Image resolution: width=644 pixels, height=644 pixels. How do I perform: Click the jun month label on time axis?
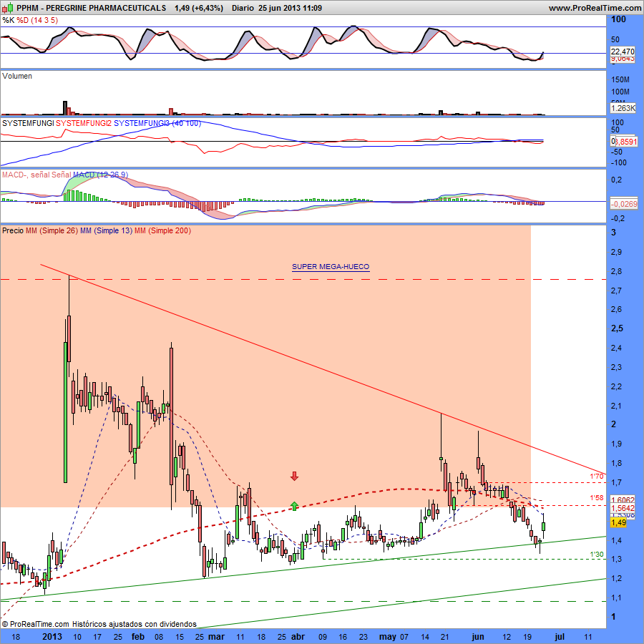[x=478, y=637]
